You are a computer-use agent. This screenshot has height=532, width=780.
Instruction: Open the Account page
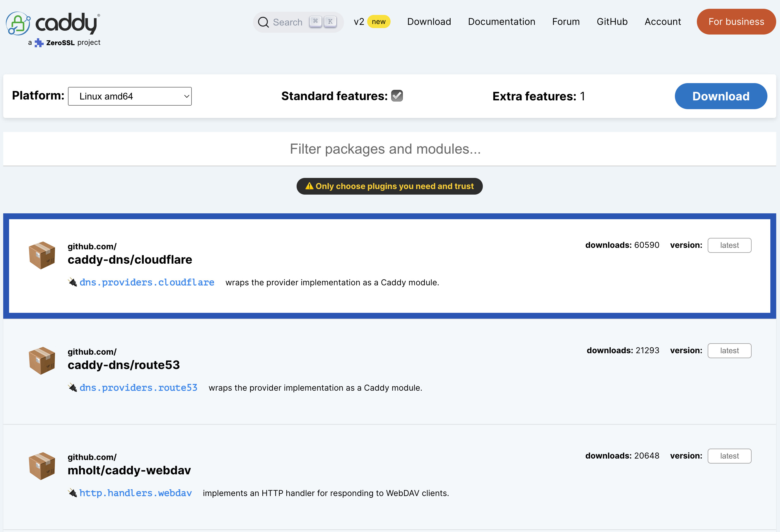[663, 22]
